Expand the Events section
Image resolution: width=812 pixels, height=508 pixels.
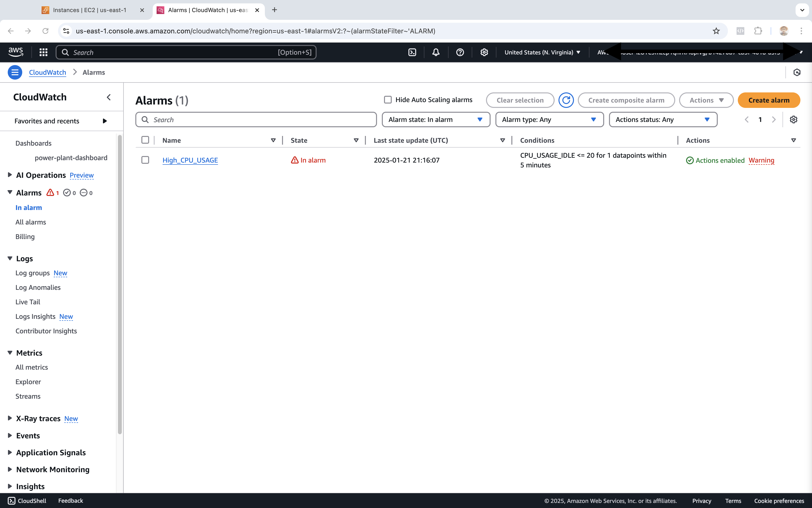[10, 435]
